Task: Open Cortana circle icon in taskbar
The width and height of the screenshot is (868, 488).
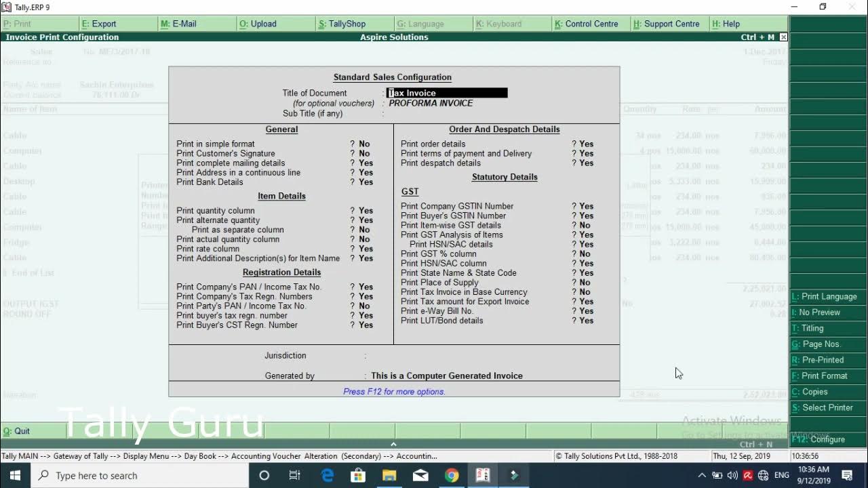Action: coord(264,475)
